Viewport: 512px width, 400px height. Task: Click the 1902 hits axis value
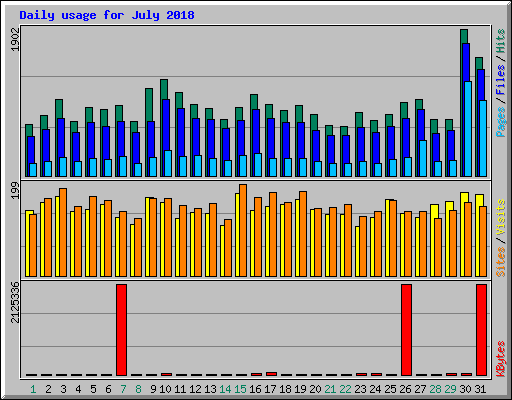point(15,40)
